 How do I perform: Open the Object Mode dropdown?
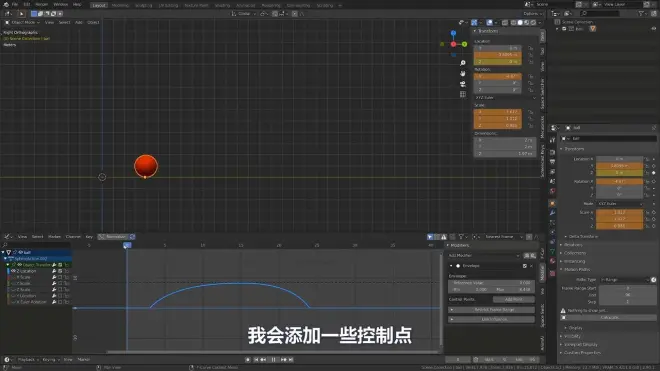coord(22,22)
